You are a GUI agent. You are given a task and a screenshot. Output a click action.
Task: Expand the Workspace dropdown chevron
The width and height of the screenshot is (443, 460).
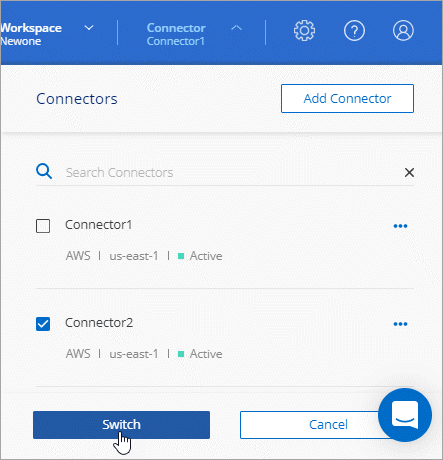(x=89, y=28)
